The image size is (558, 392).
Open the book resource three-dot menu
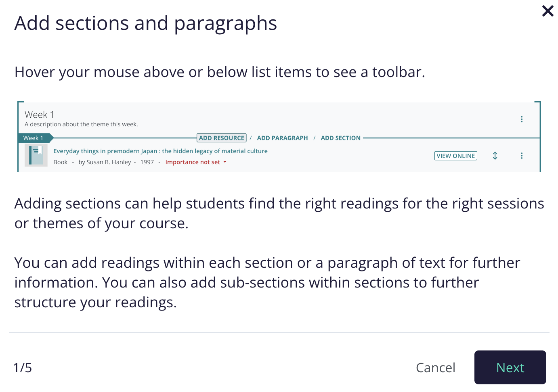tap(522, 156)
